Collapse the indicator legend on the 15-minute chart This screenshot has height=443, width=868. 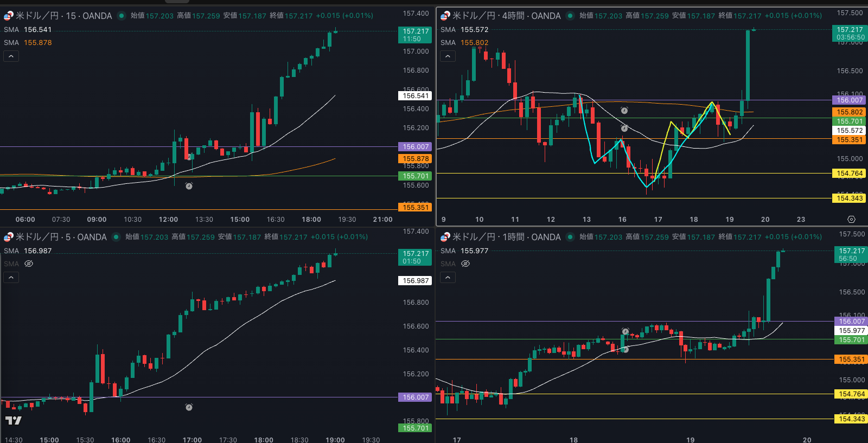(x=11, y=56)
